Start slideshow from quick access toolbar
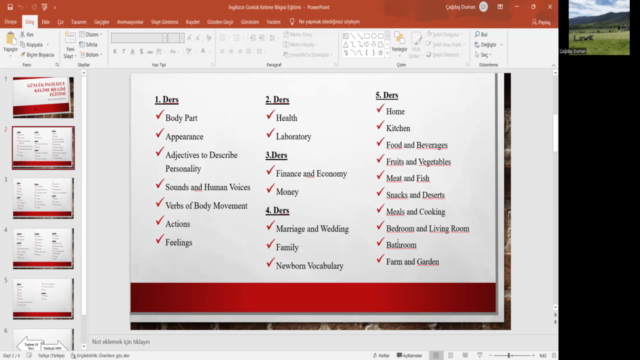The image size is (640, 360). coord(44,7)
